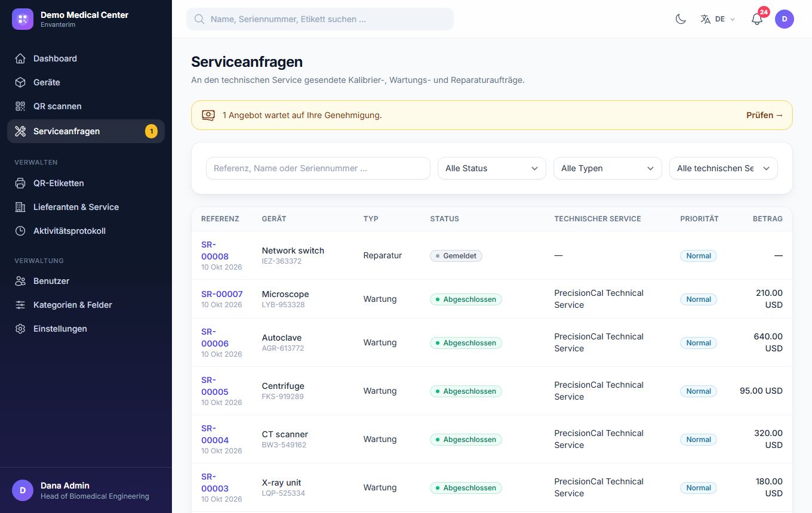Click the translate language icon
Screen dimensions: 812x513
[706, 19]
